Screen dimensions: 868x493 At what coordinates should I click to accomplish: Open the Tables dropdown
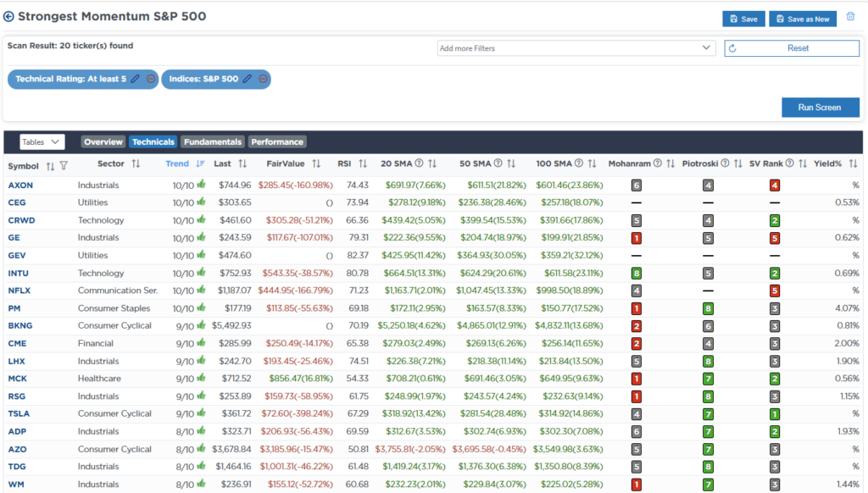click(42, 142)
